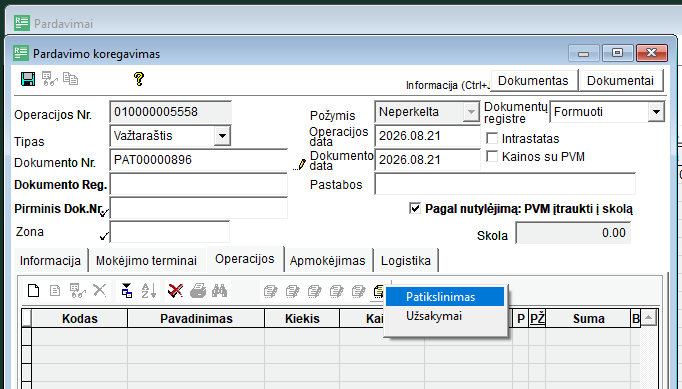Maximize the Pardavimo koregavimas window
This screenshot has height=389, width=682.
617,53
